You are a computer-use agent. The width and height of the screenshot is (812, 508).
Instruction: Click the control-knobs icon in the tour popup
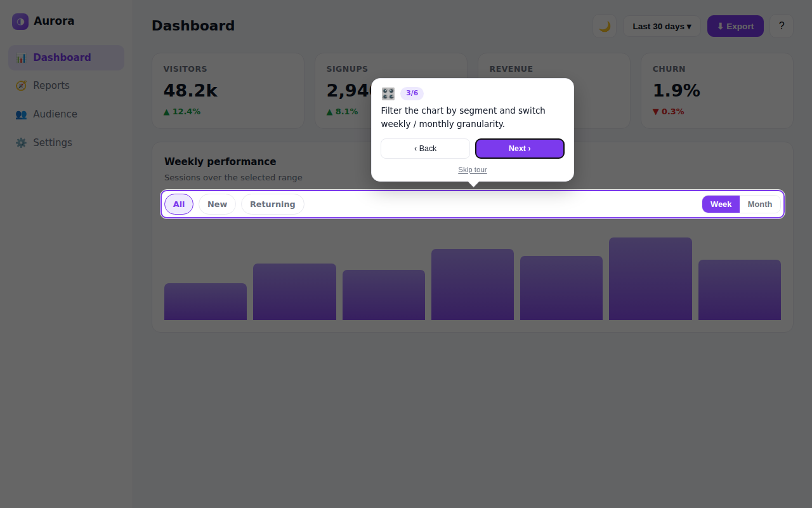pos(388,94)
